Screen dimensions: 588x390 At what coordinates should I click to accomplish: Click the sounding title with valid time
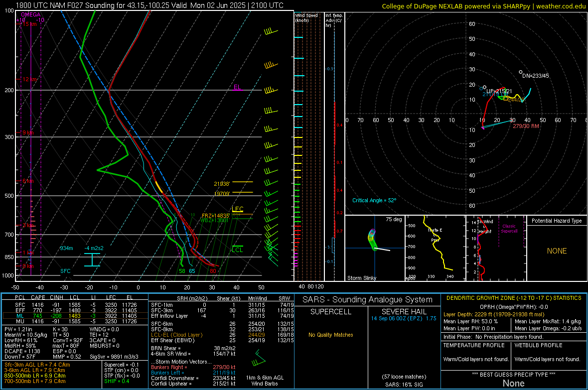click(149, 5)
